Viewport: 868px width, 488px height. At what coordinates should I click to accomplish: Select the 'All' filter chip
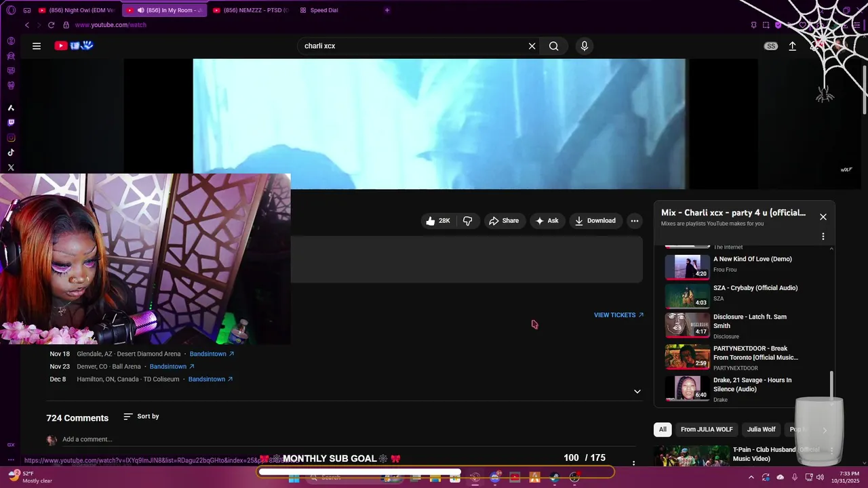[663, 429]
